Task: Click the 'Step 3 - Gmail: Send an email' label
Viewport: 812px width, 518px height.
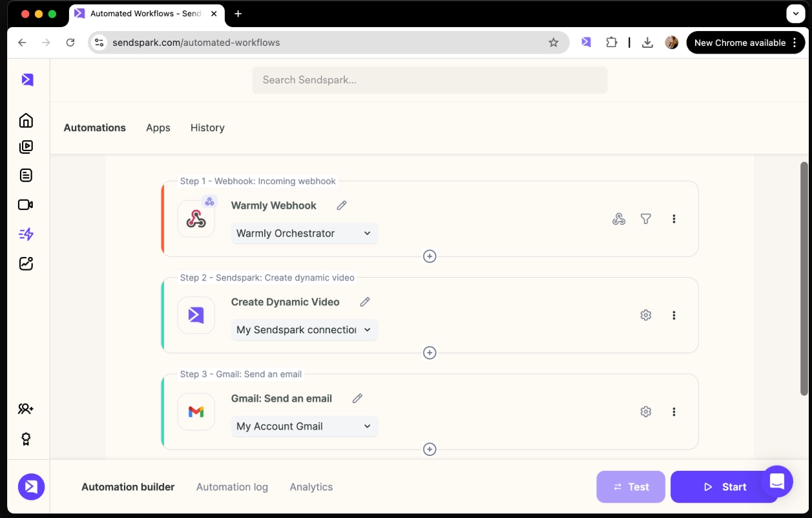Action: 241,374
